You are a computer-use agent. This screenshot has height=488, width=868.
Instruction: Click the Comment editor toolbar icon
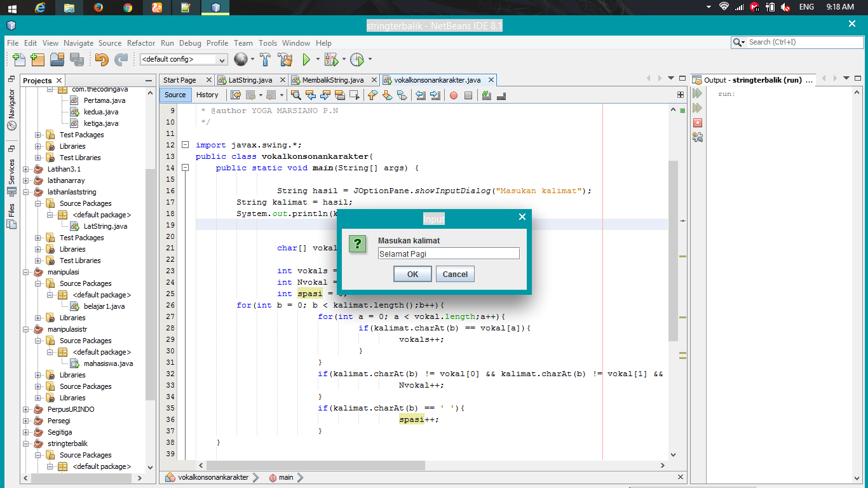pos(487,95)
